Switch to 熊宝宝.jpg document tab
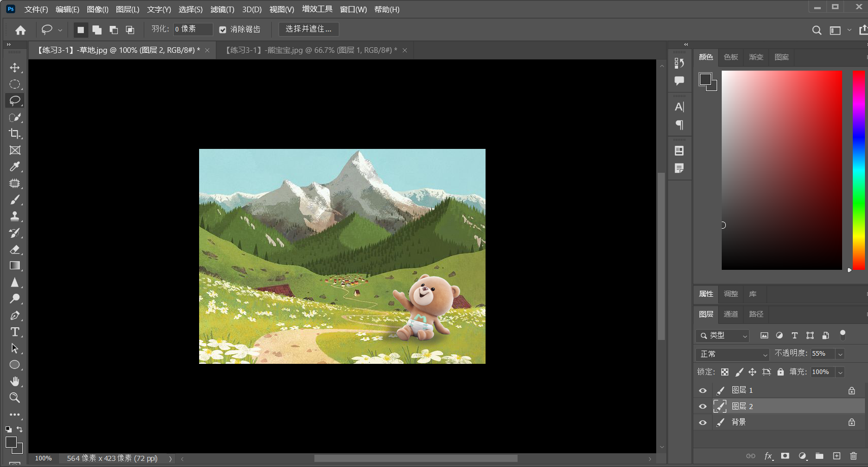The image size is (868, 467). [x=311, y=50]
